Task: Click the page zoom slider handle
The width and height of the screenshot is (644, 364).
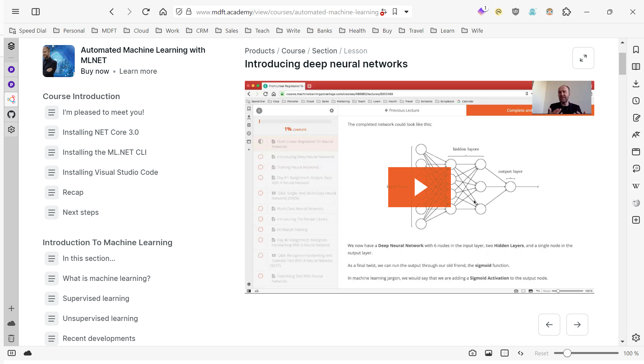Action: tap(567, 353)
